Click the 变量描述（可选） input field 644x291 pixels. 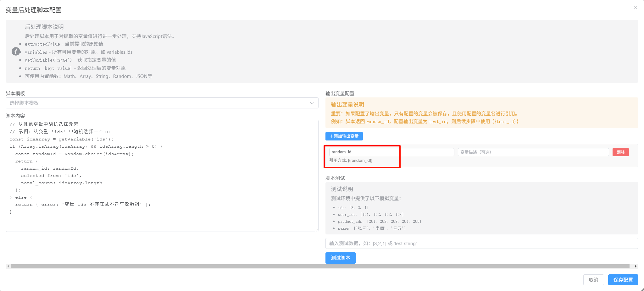[x=533, y=152]
